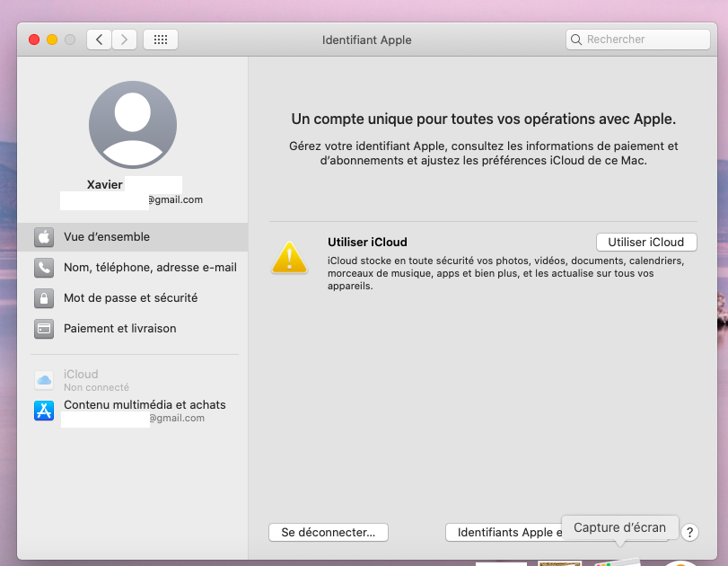Click the Identifiants Apple button

tap(504, 532)
